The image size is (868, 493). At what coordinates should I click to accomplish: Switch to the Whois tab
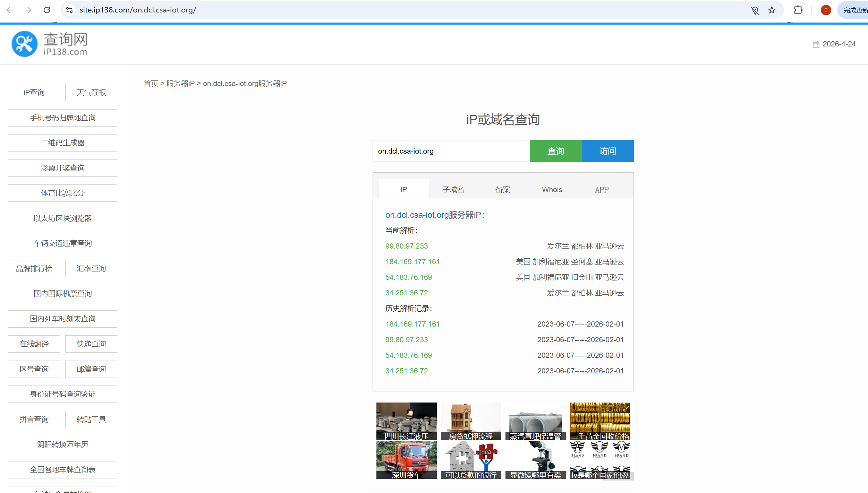coord(552,189)
